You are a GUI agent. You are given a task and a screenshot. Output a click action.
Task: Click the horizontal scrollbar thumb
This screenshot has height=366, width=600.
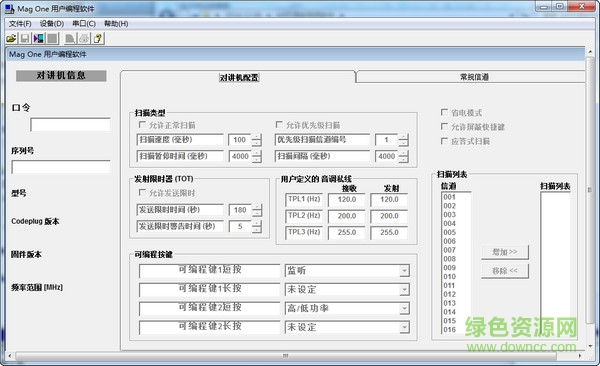[285, 356]
